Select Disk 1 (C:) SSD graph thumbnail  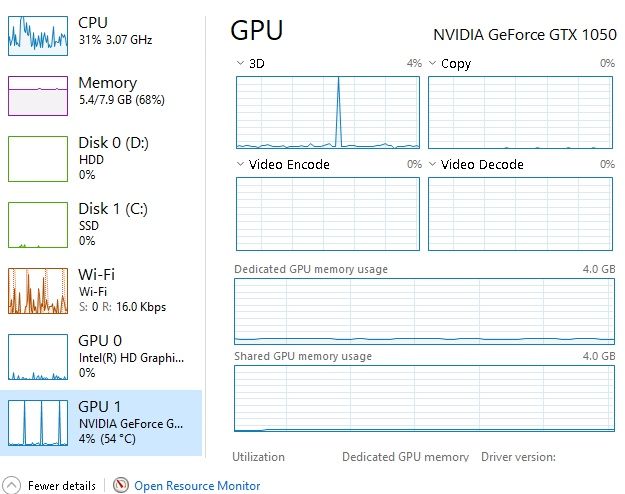point(37,225)
